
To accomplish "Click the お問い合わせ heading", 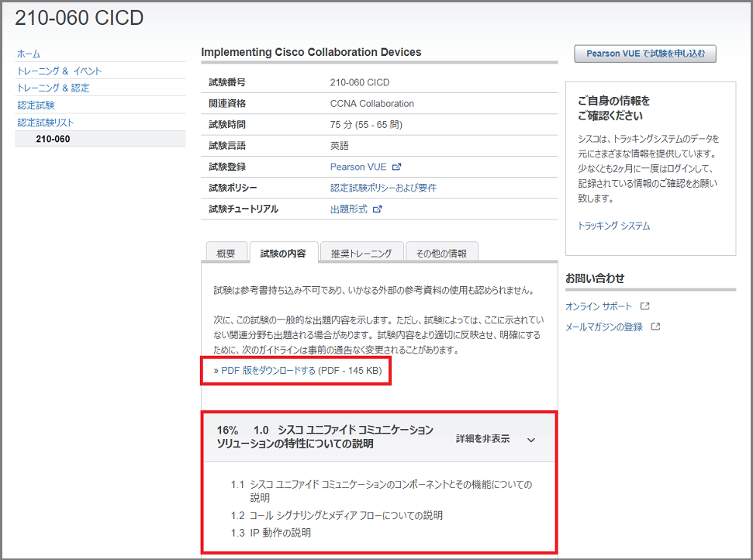I will [595, 278].
